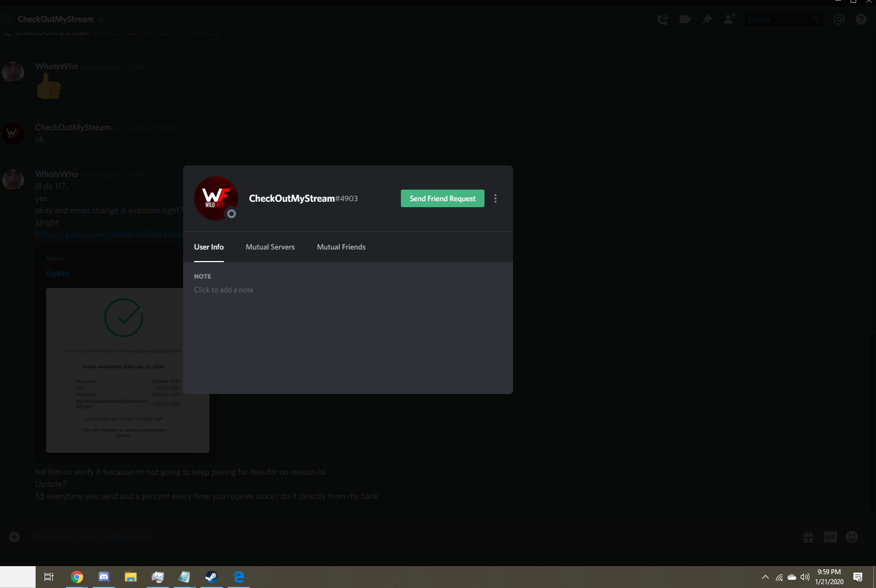The width and height of the screenshot is (876, 588).
Task: Click the message input box
Action: point(412,537)
